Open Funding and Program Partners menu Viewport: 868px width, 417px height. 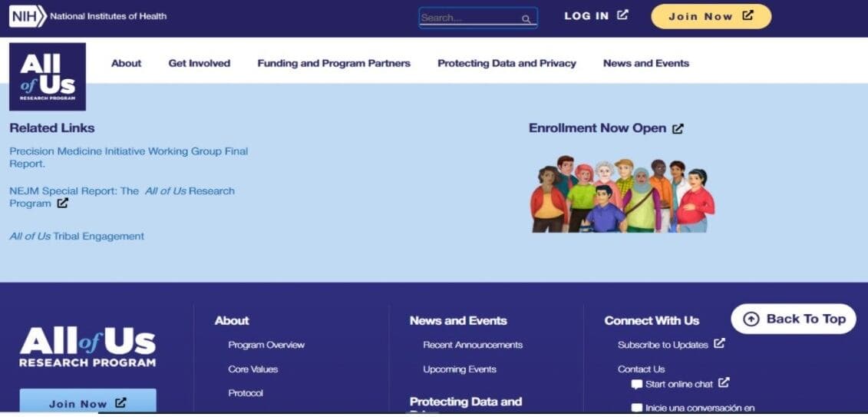tap(334, 63)
